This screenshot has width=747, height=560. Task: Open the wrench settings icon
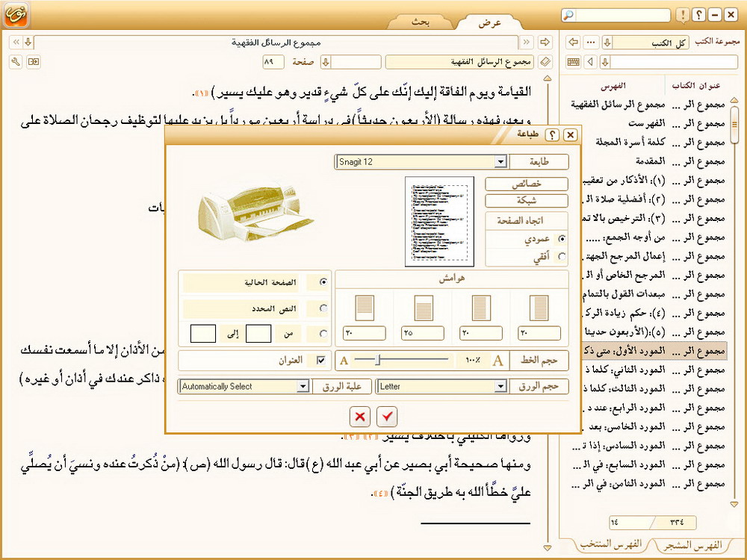tap(16, 62)
